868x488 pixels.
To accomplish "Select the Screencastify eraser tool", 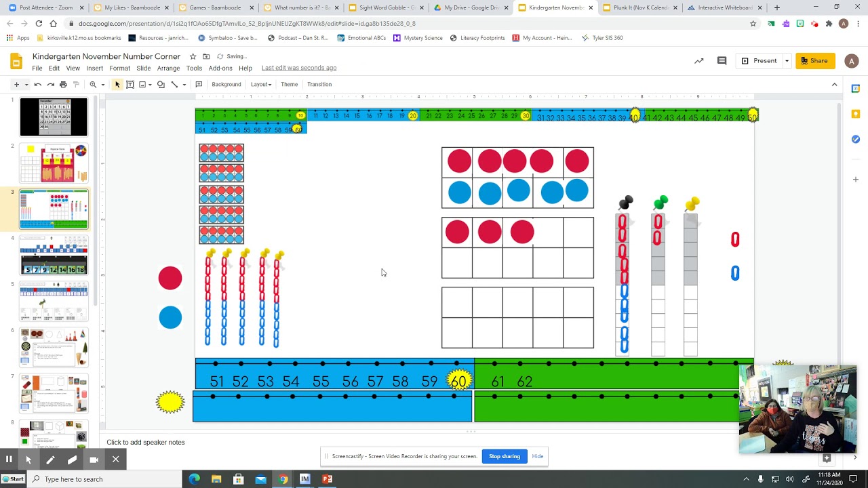I will pyautogui.click(x=72, y=460).
